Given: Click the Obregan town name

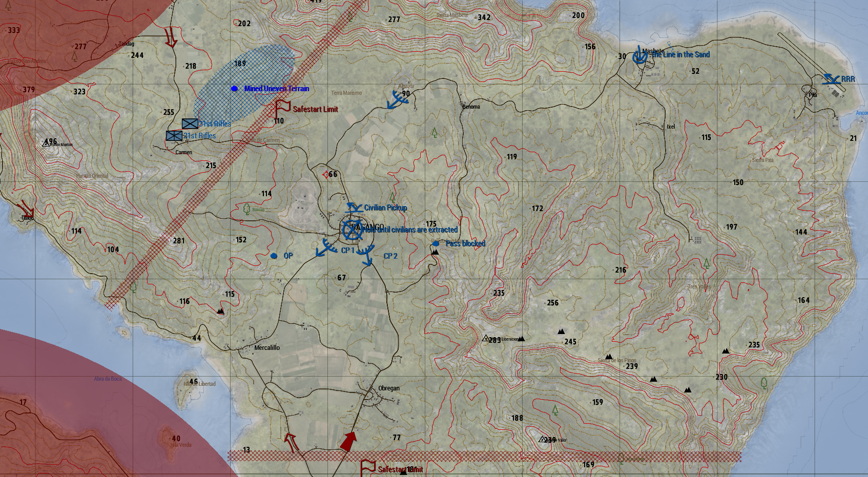Looking at the screenshot, I should point(389,388).
